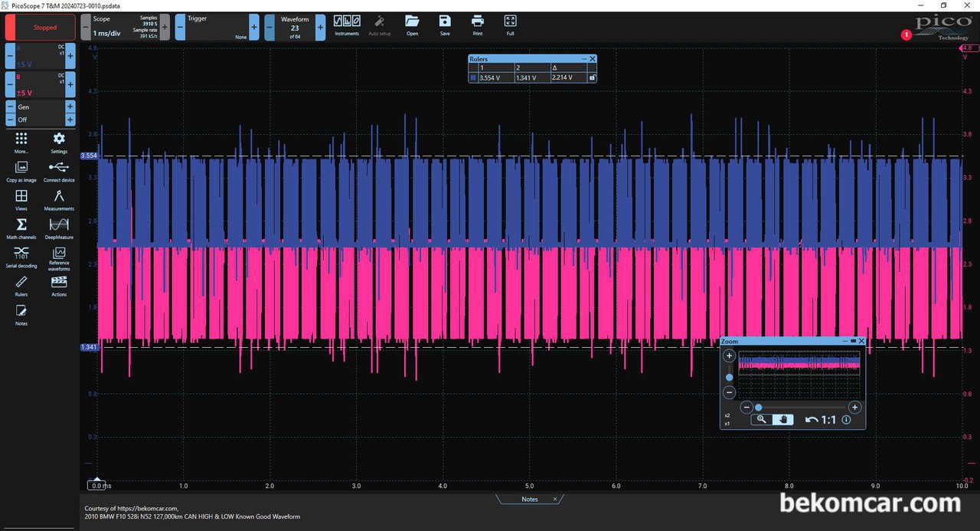This screenshot has width=980, height=531.
Task: Click the Trigger plus button
Action: [254, 27]
